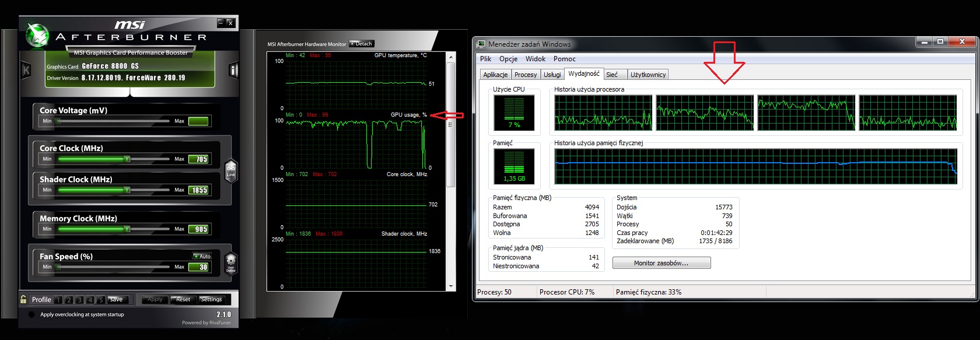Viewport: 980px width, 340px height.
Task: Click the Fan Speed slider
Action: tap(113, 267)
